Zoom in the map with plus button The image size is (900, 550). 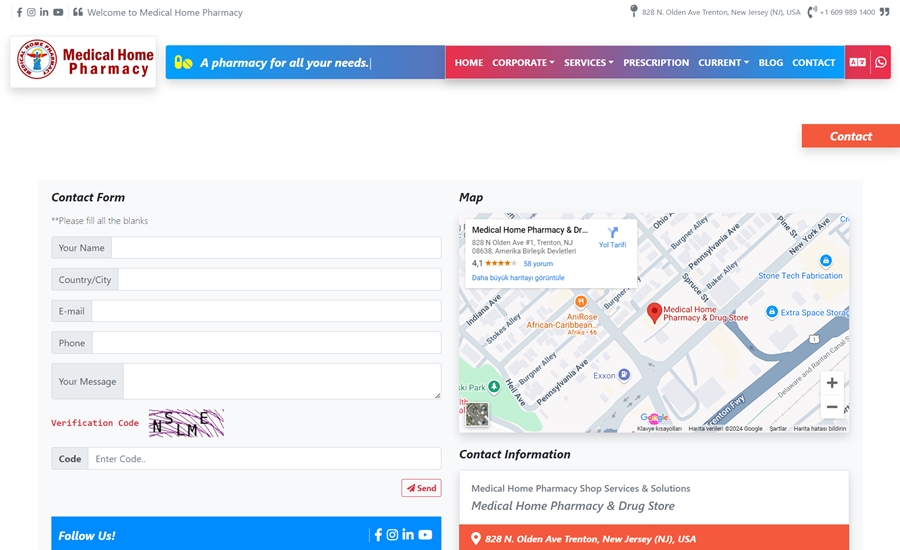(x=832, y=383)
